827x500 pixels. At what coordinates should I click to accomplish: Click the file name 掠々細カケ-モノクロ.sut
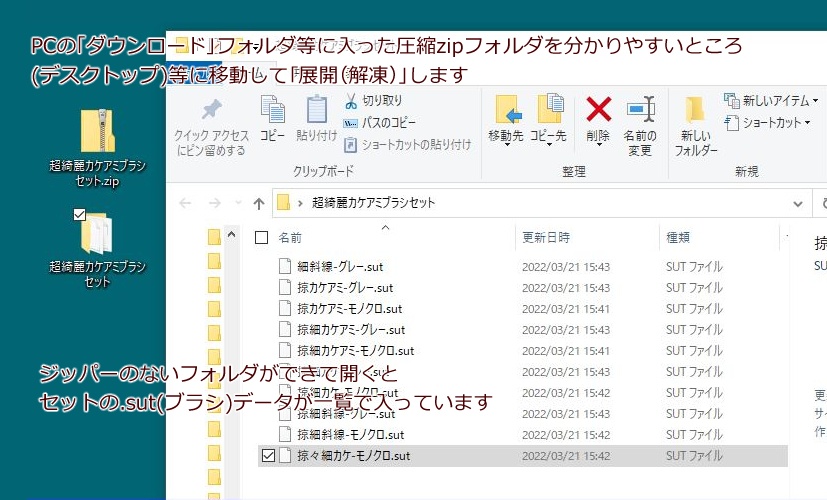[354, 456]
